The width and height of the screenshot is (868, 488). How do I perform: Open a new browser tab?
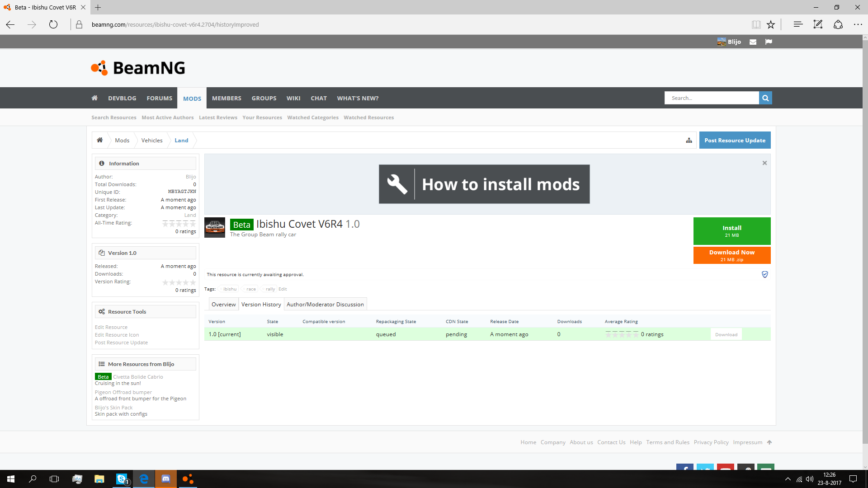98,7
